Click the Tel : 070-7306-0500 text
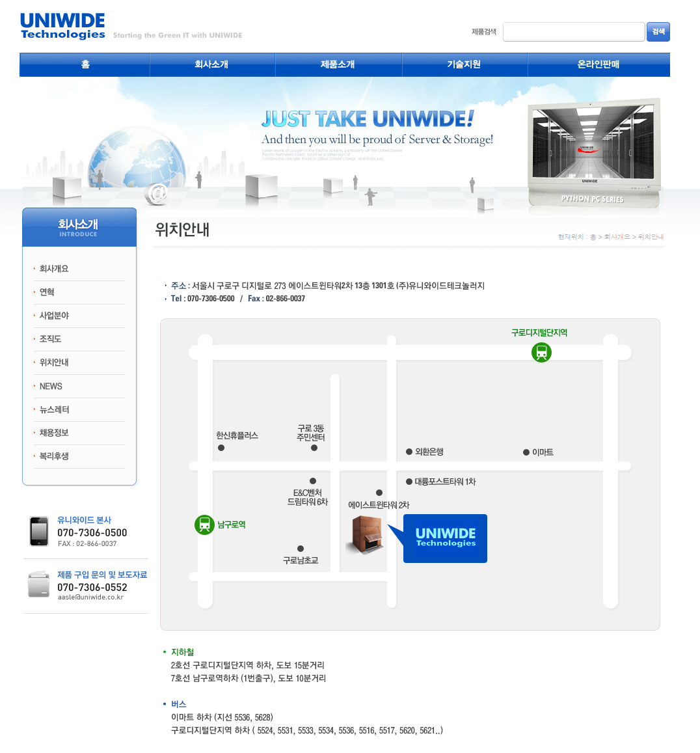Image resolution: width=700 pixels, height=753 pixels. point(202,299)
